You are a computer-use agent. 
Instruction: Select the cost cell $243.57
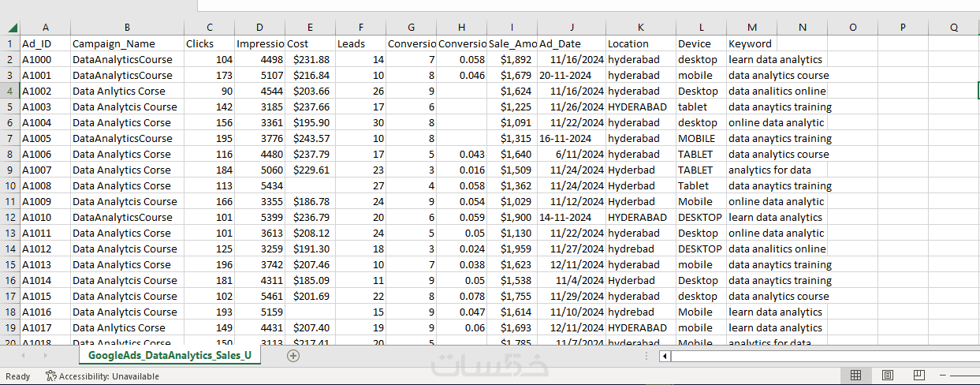[x=310, y=138]
